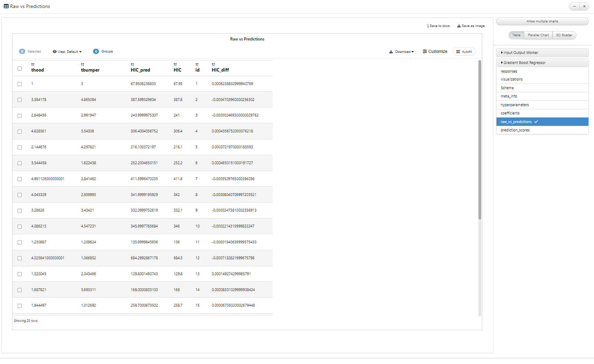Click the sort arrows above HIC_pred column
Viewport: 594px width, 364px height.
pyautogui.click(x=132, y=65)
